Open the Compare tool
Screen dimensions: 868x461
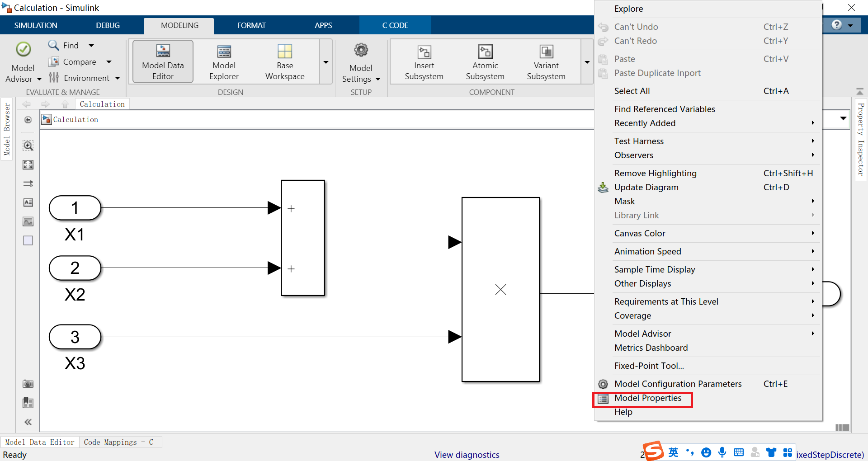tap(72, 61)
